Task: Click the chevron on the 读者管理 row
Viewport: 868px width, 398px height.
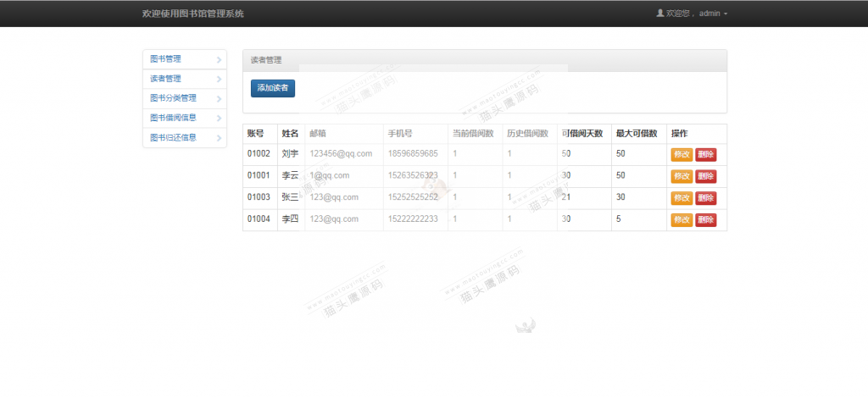Action: 220,80
